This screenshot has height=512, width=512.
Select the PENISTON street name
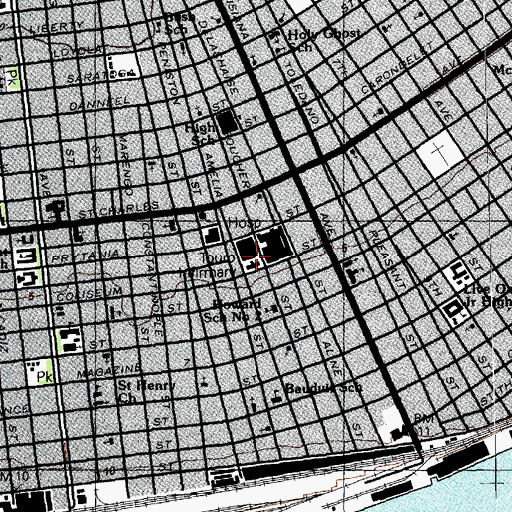point(170,75)
